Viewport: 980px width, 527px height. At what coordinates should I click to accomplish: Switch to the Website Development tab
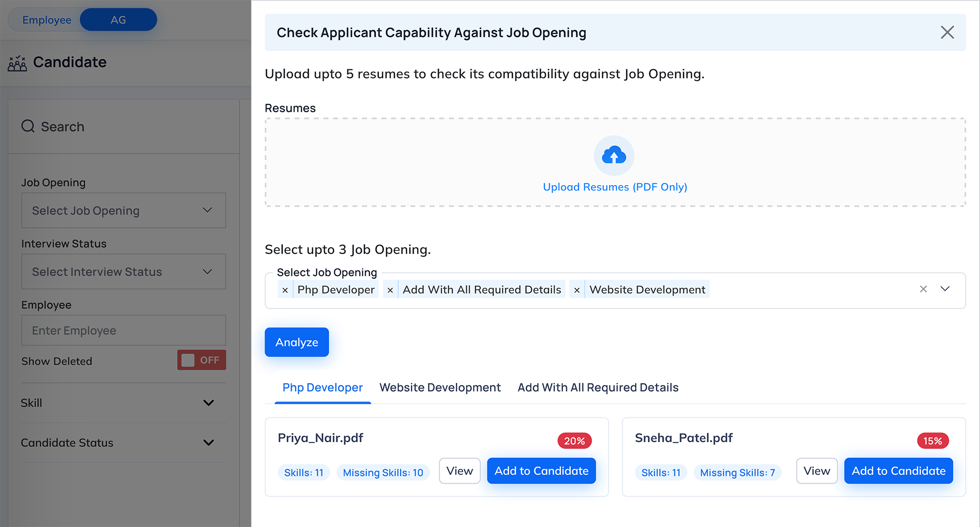click(x=440, y=388)
